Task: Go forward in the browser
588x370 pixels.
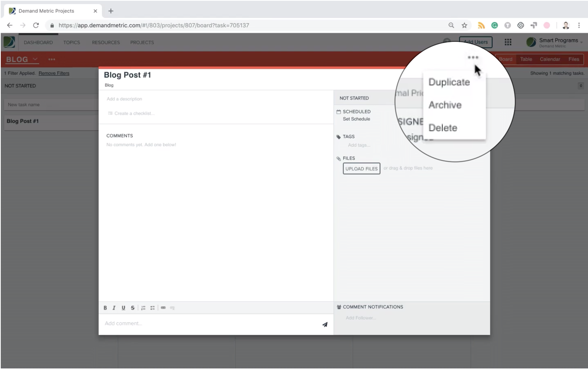Action: tap(23, 25)
